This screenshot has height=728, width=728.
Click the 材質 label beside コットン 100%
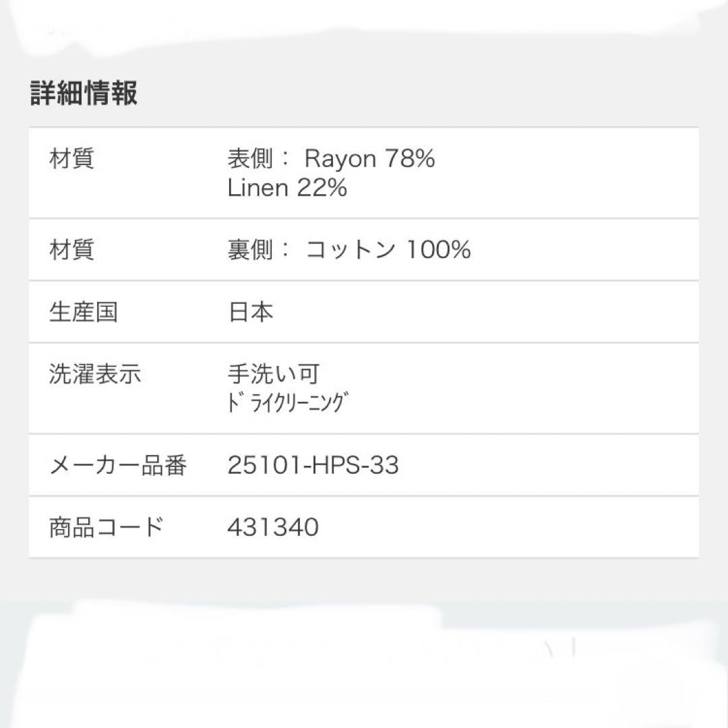(71, 250)
